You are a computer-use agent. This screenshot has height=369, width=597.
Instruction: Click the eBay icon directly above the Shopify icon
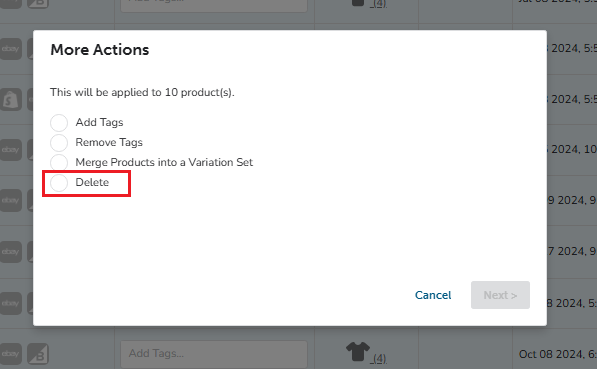pyautogui.click(x=10, y=49)
